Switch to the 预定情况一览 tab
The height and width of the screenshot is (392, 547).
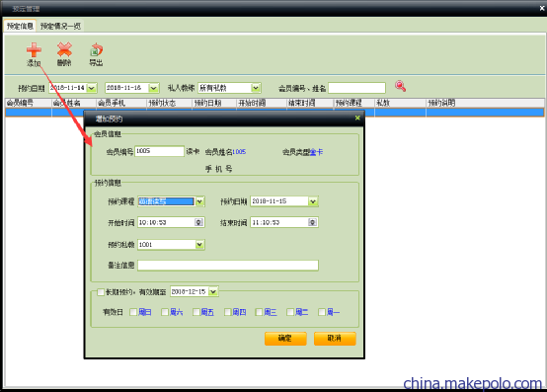(60, 26)
